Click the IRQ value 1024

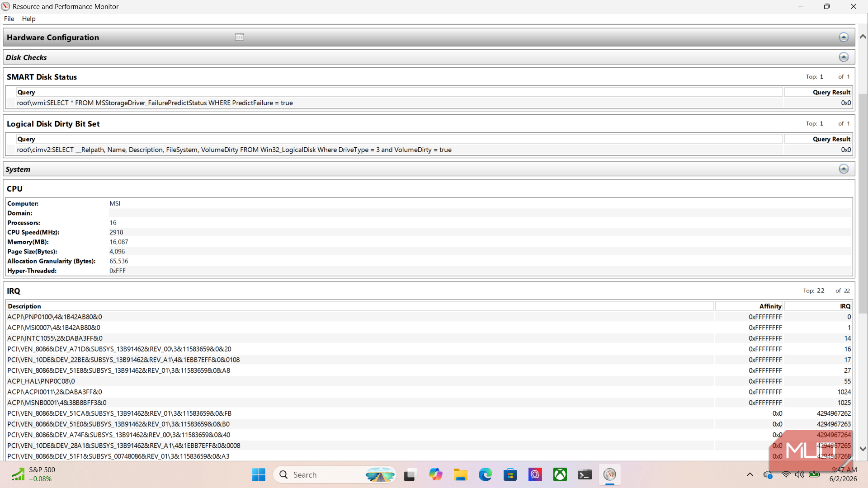pyautogui.click(x=844, y=392)
